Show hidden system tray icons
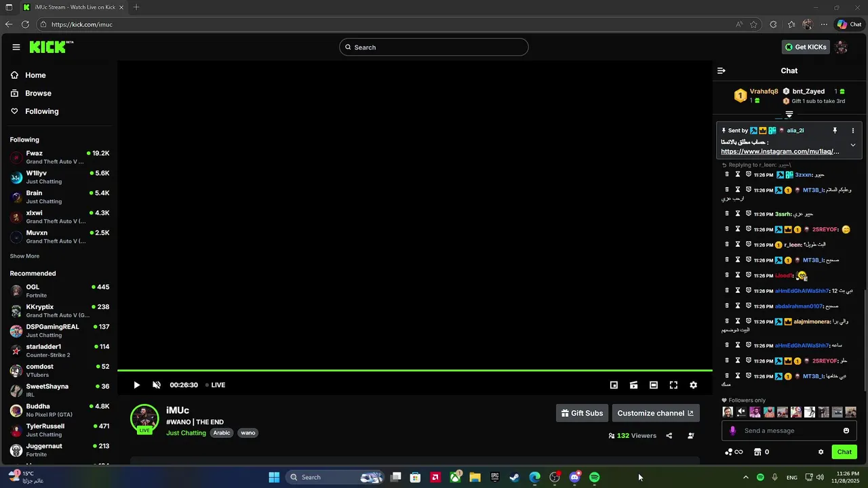The width and height of the screenshot is (868, 488). (745, 477)
